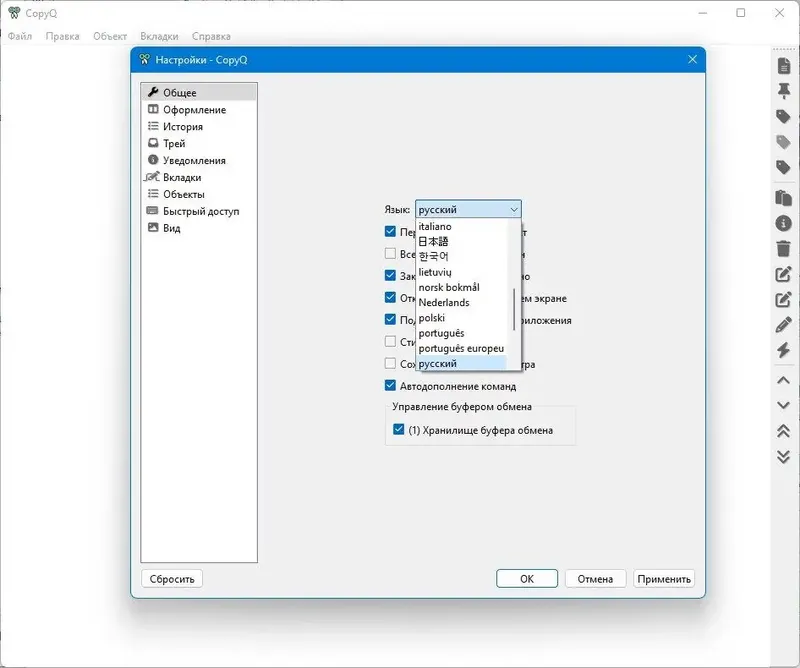800x668 pixels.
Task: Select "Nederlands" in language list
Action: click(462, 303)
